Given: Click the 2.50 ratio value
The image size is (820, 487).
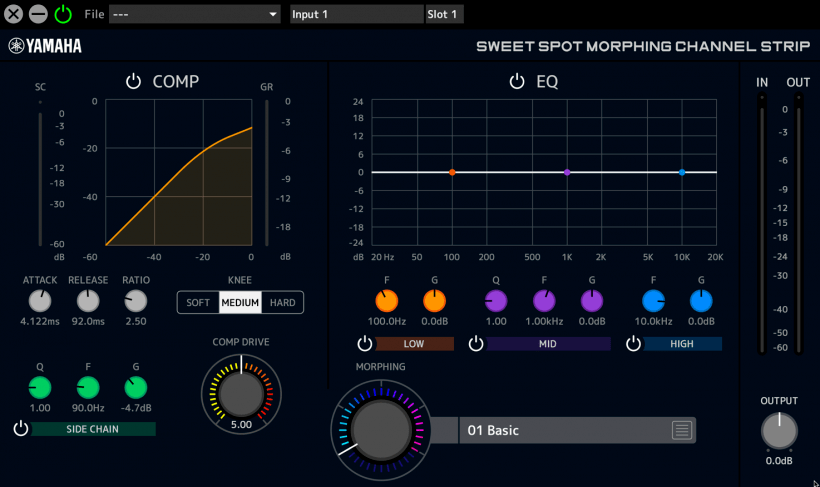Looking at the screenshot, I should (136, 321).
